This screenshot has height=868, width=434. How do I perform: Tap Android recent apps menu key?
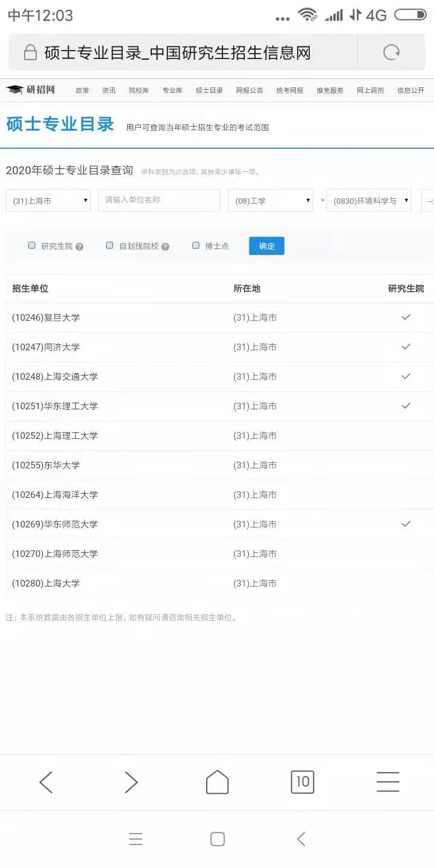136,839
